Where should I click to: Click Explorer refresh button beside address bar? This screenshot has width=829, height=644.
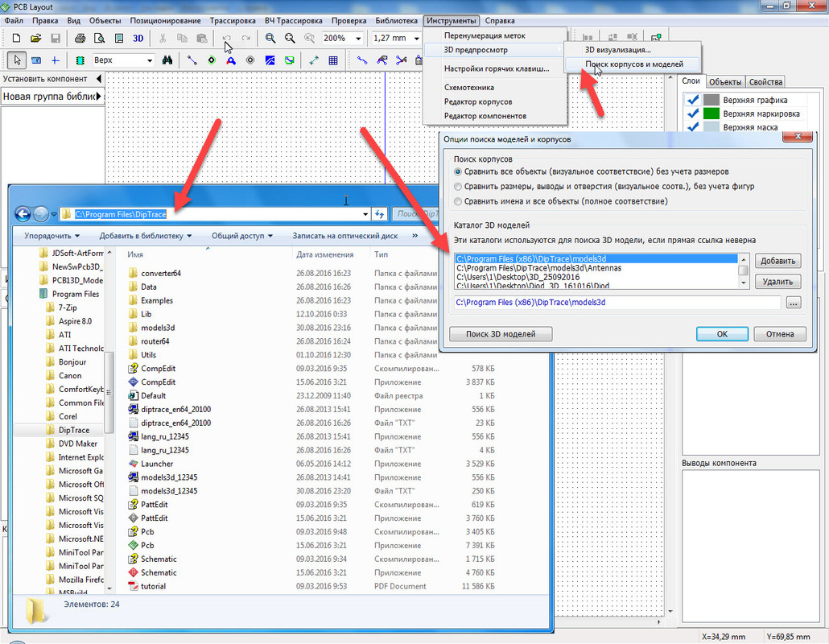(380, 214)
